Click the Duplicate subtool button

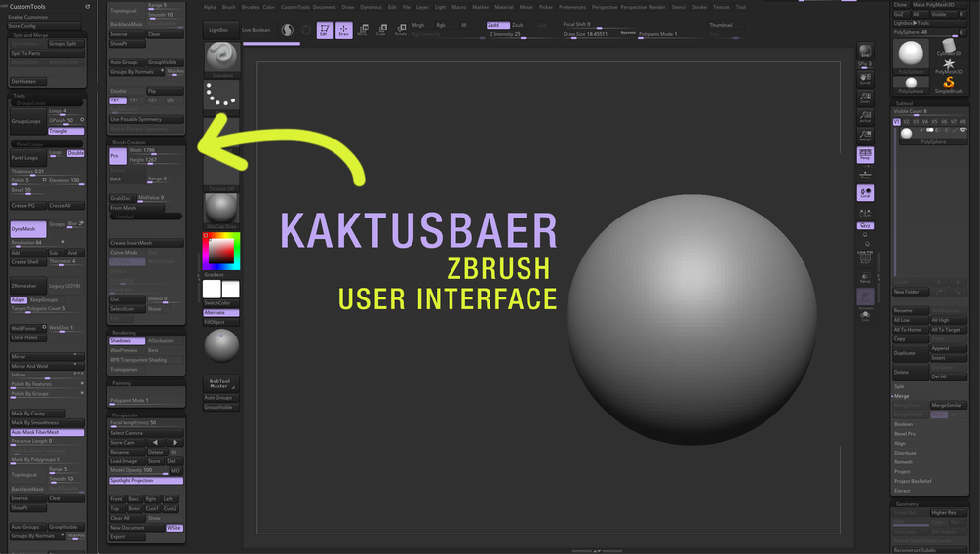911,353
